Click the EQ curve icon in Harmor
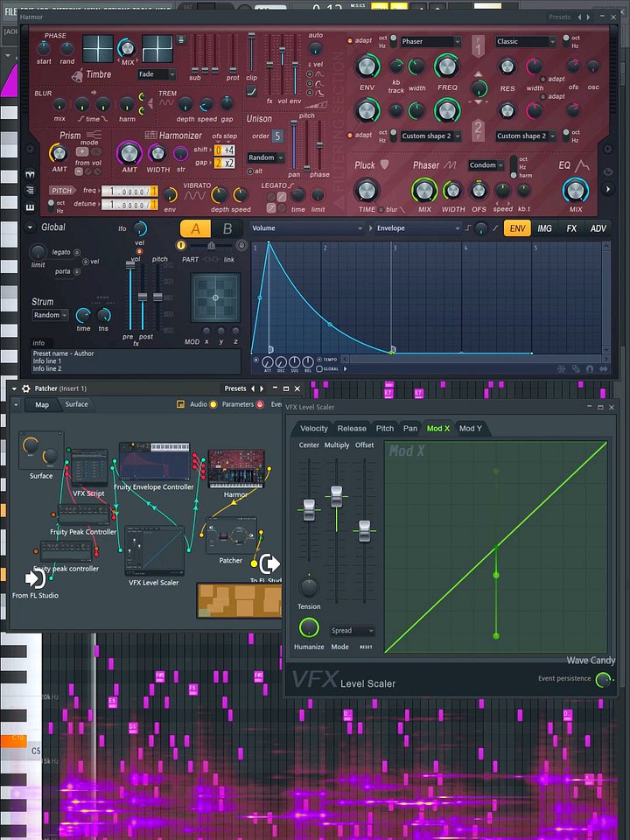This screenshot has width=630, height=840. [x=581, y=164]
